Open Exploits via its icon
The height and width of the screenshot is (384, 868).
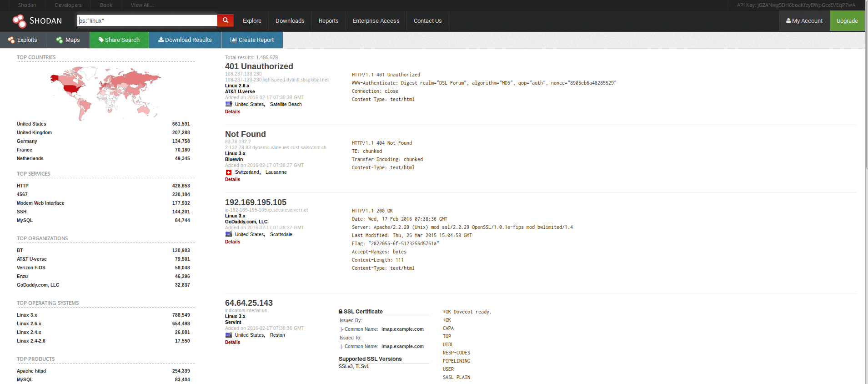[x=11, y=40]
